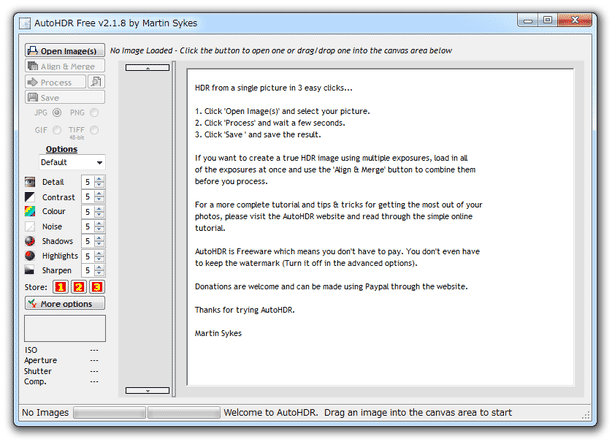
Task: Decrease the Highlights value with down arrow
Action: tap(100, 259)
